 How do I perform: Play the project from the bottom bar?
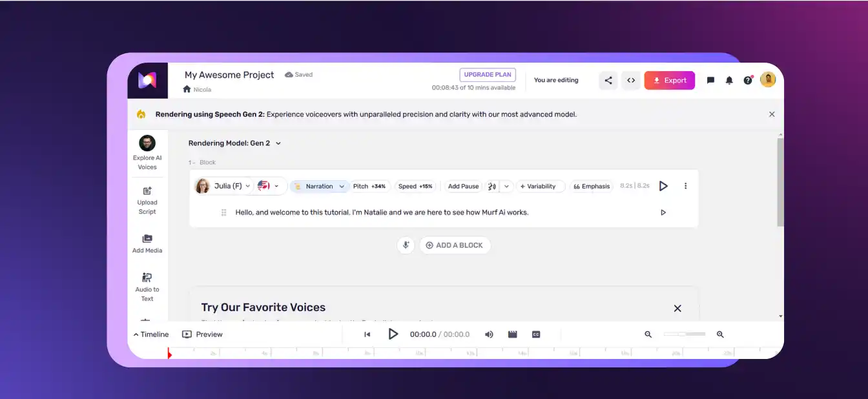point(393,334)
